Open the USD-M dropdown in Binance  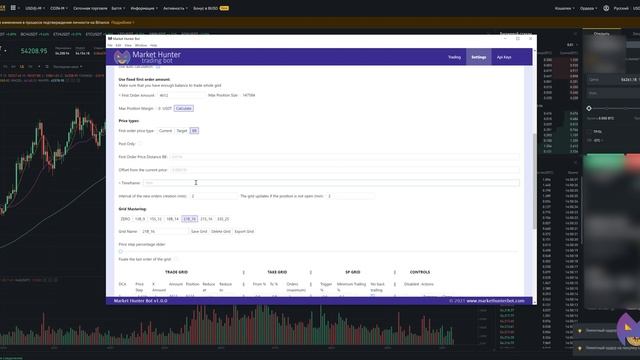[35, 8]
